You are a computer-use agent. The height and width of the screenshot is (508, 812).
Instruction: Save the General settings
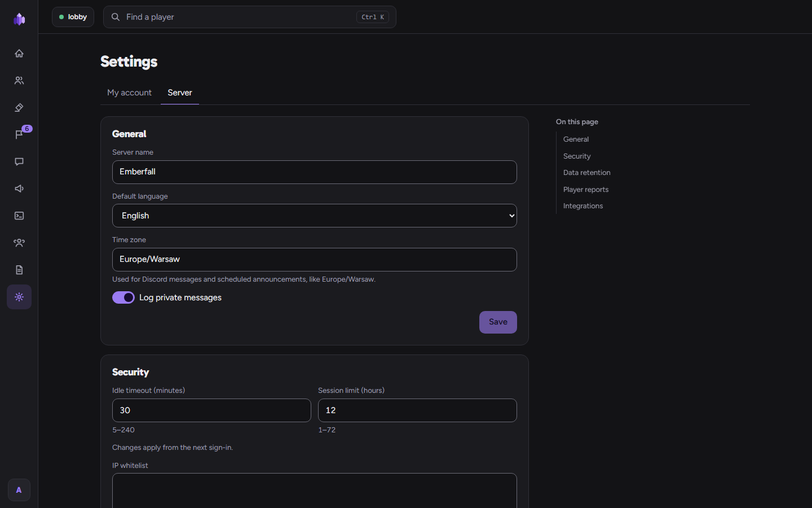(x=498, y=322)
